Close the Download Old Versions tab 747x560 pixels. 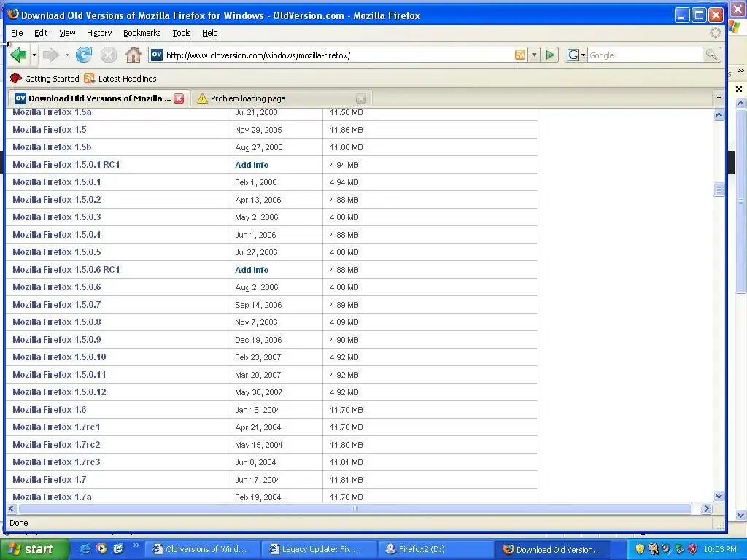179,98
